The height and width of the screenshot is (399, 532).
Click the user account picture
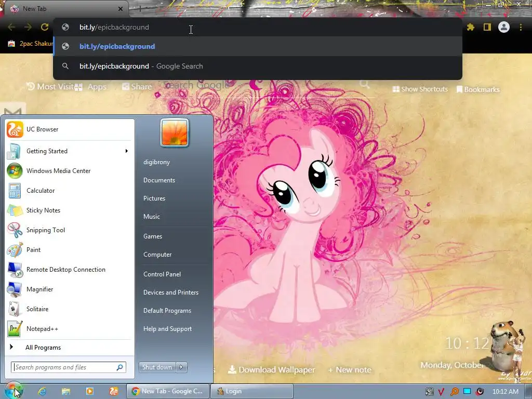[175, 132]
